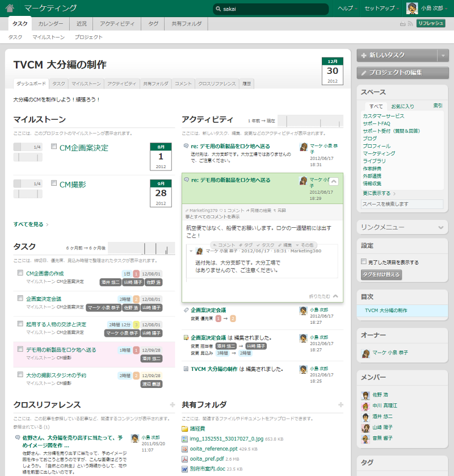The width and height of the screenshot is (454, 476).
Task: Click the plus icon beside クロスリファレンス heading
Action: 172,404
